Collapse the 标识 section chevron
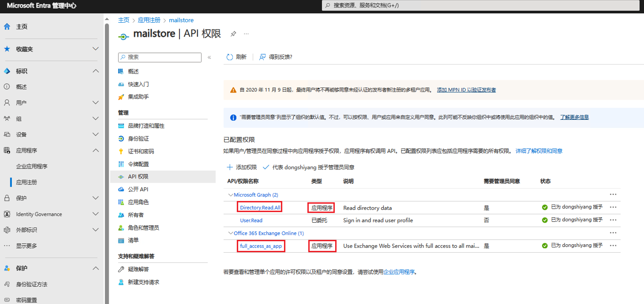The height and width of the screenshot is (304, 644). pos(96,71)
